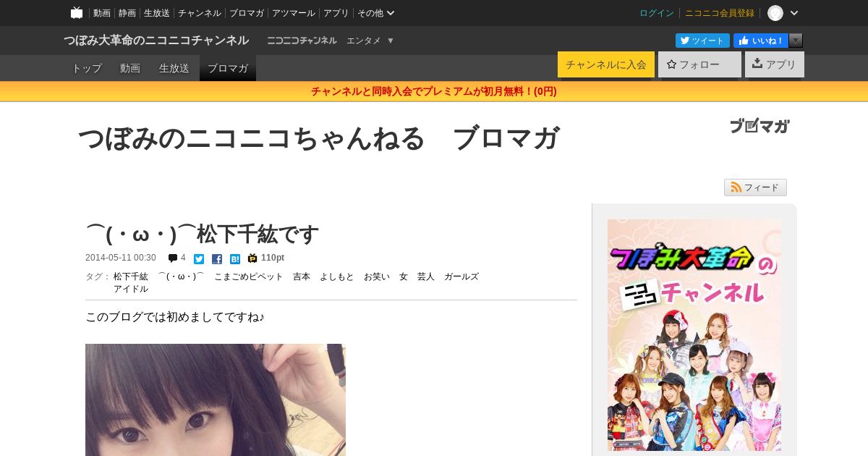Screen dimensions: 868x456
Task: Open the 静画 top menu link
Action: 127,13
